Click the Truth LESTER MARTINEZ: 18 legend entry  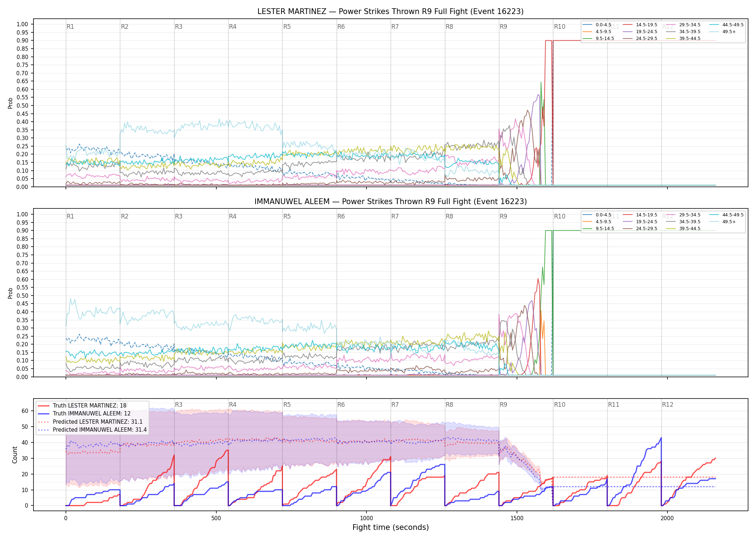tap(82, 406)
